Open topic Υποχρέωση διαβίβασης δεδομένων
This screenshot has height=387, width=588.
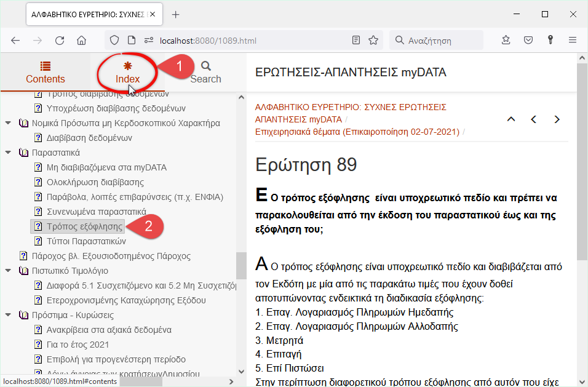[x=116, y=108]
